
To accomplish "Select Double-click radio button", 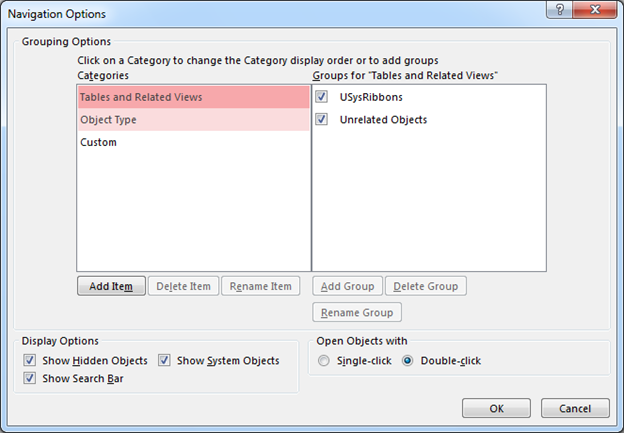I will pyautogui.click(x=408, y=361).
